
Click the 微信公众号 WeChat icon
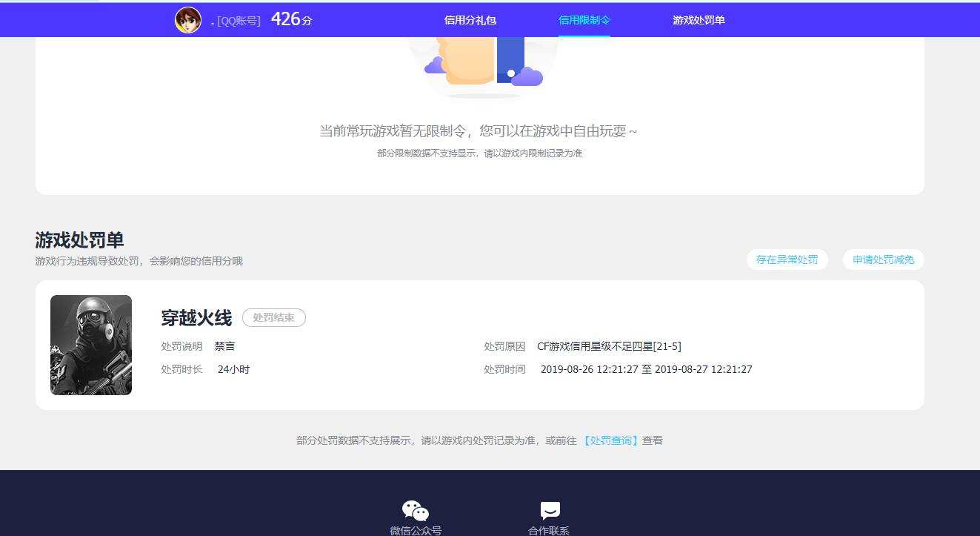click(x=416, y=511)
